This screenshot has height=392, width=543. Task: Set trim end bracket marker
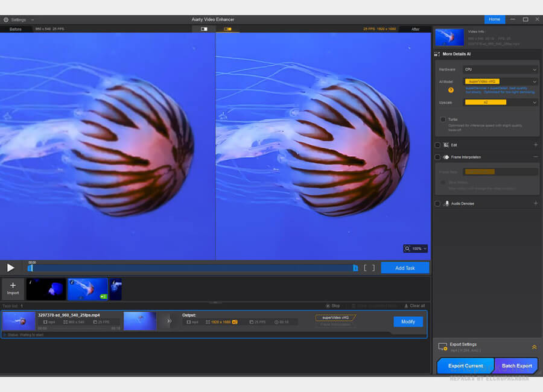[x=373, y=268]
